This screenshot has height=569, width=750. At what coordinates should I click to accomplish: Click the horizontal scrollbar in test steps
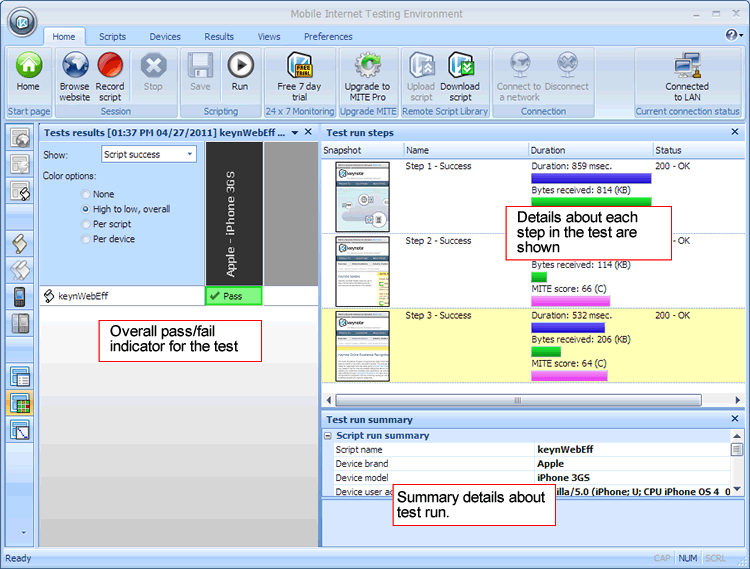tap(518, 400)
